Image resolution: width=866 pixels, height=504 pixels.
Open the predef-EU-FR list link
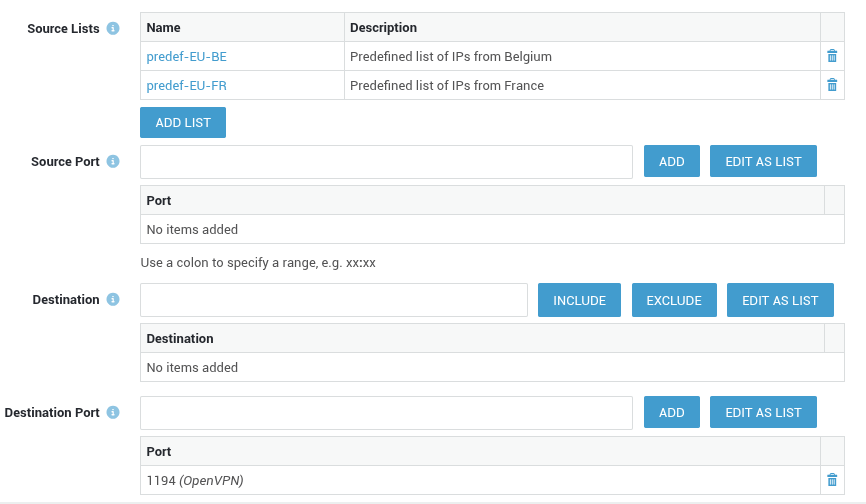click(x=186, y=85)
